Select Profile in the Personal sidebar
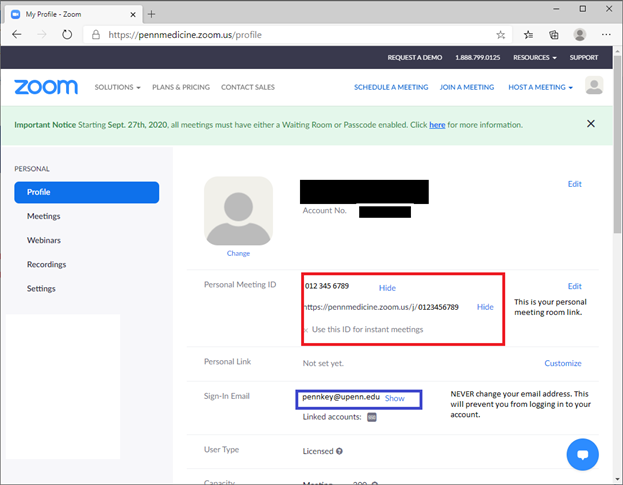Screen dimensions: 623x485 [x=87, y=192]
